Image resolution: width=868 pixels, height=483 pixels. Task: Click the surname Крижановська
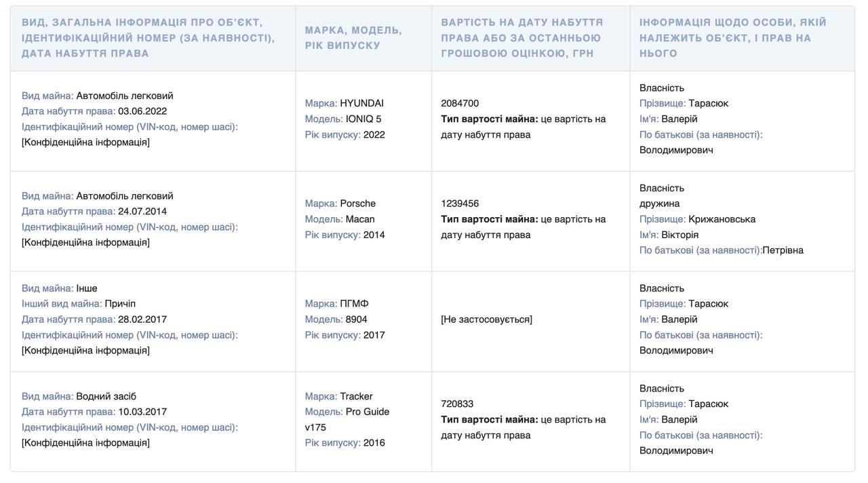722,219
